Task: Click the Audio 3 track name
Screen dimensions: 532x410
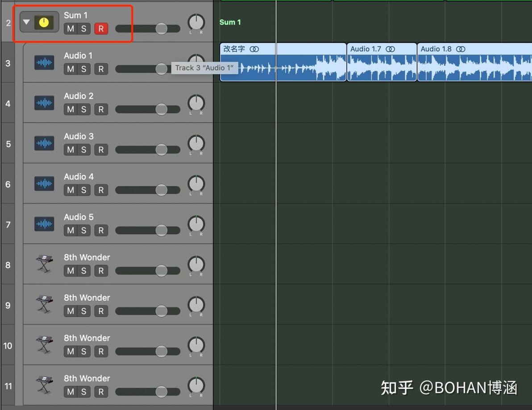Action: tap(79, 137)
